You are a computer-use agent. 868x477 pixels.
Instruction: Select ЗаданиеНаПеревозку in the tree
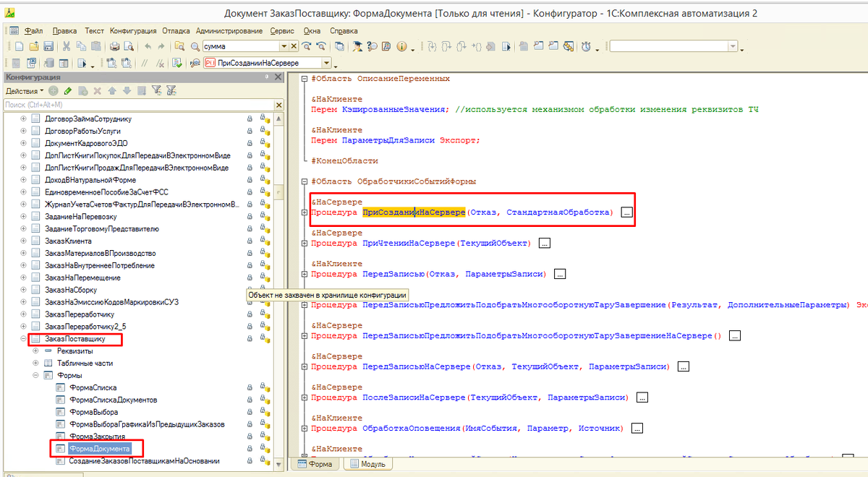pyautogui.click(x=81, y=216)
